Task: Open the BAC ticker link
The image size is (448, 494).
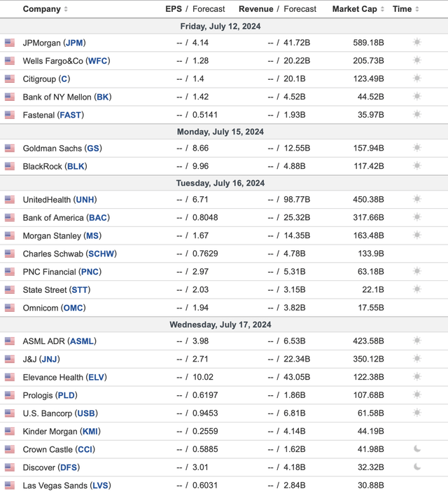Action: (x=98, y=218)
